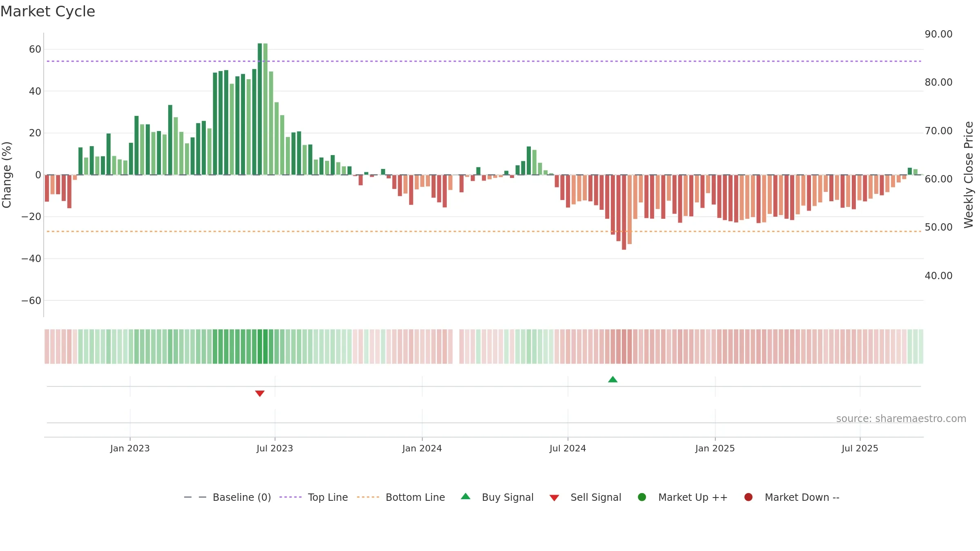980x551 pixels.
Task: Click the Jan 2024 x-axis label
Action: pos(422,449)
